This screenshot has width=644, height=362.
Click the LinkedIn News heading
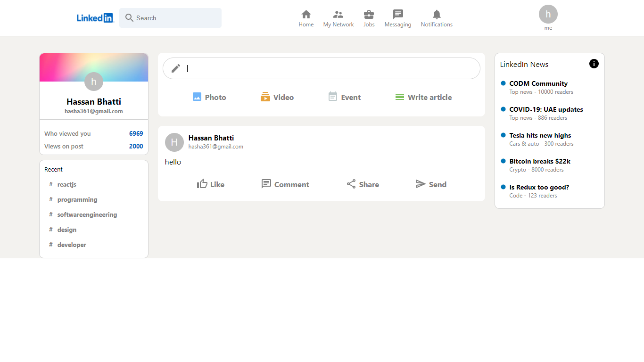[524, 64]
